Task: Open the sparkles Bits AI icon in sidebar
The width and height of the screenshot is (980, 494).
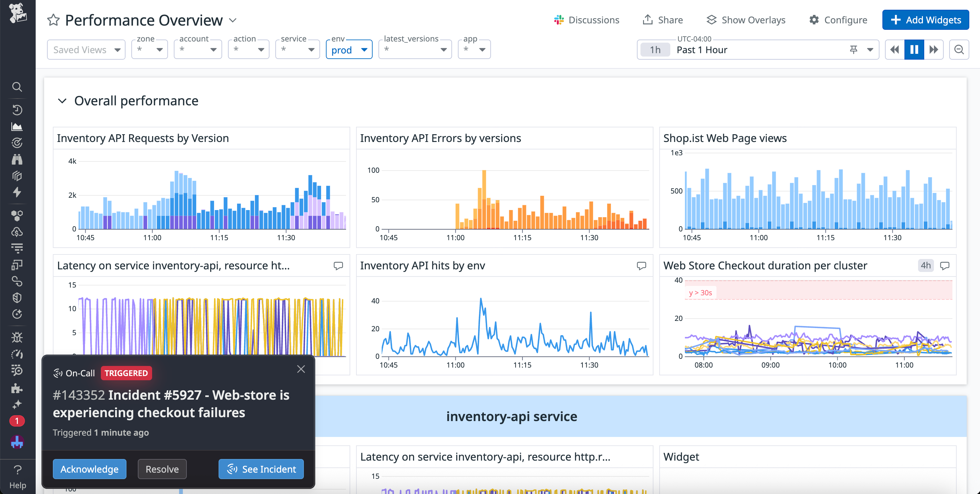Action: tap(18, 404)
